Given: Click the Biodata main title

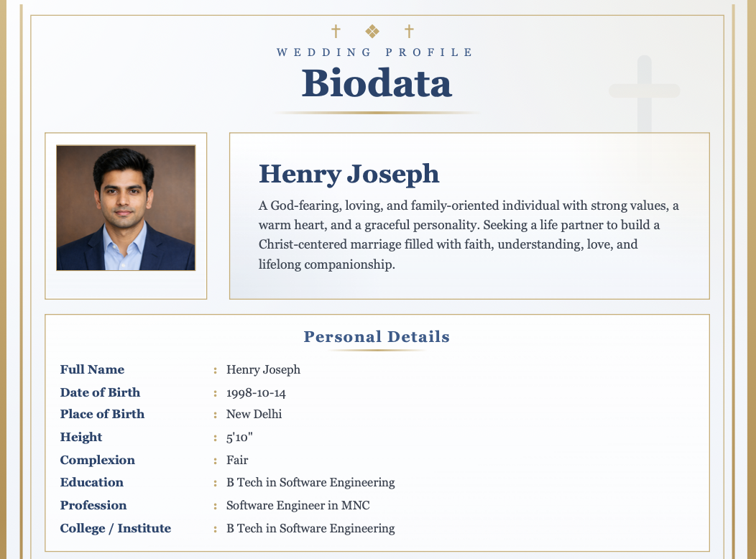Looking at the screenshot, I should (x=377, y=83).
